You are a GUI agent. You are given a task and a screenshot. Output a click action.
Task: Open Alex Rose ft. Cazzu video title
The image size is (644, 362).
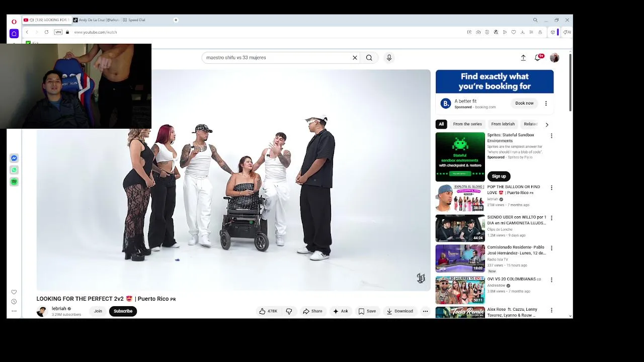click(x=512, y=312)
